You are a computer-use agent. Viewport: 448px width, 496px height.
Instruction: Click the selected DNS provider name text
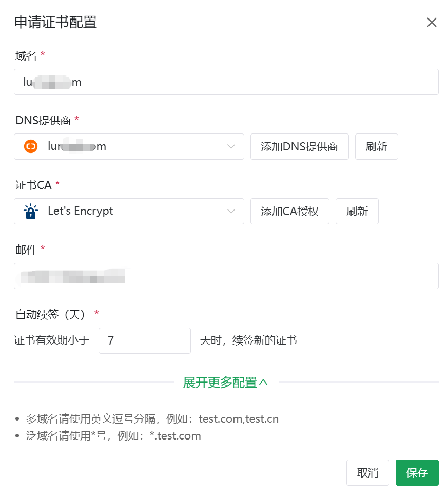point(77,147)
